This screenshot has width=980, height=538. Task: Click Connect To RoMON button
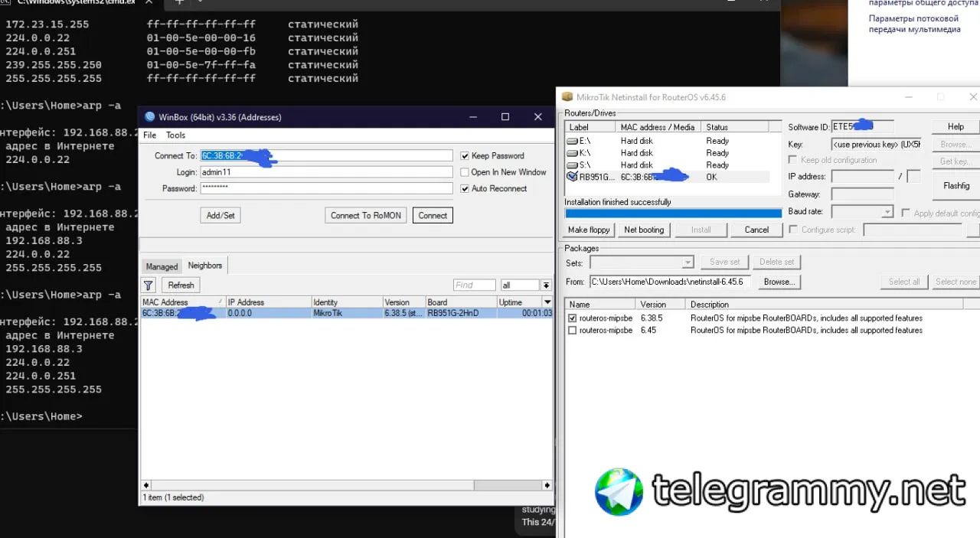click(366, 216)
